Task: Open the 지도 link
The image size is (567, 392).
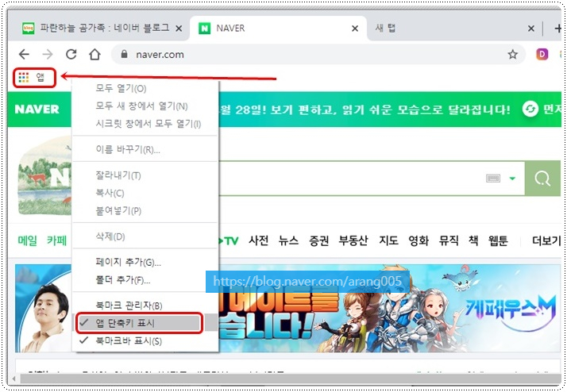Action: pos(388,240)
